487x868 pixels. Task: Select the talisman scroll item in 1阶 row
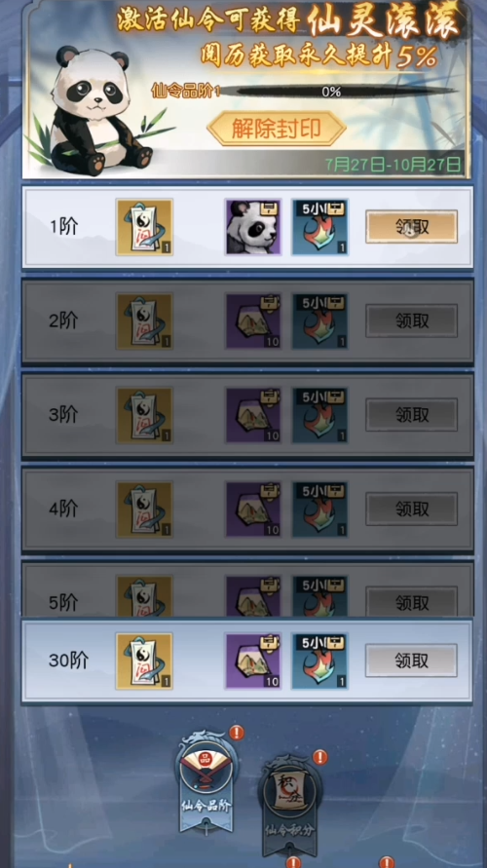144,227
